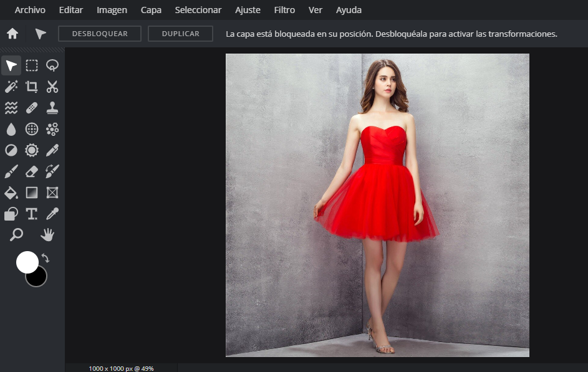This screenshot has height=372, width=588.
Task: Choose the magnifier Zoom tool
Action: 16,235
